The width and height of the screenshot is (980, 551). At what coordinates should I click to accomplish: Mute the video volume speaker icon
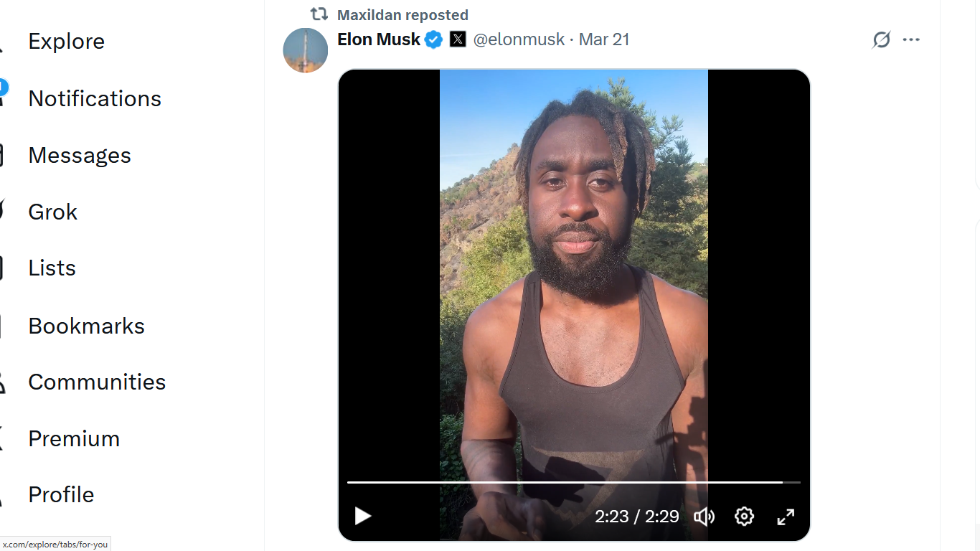click(704, 517)
